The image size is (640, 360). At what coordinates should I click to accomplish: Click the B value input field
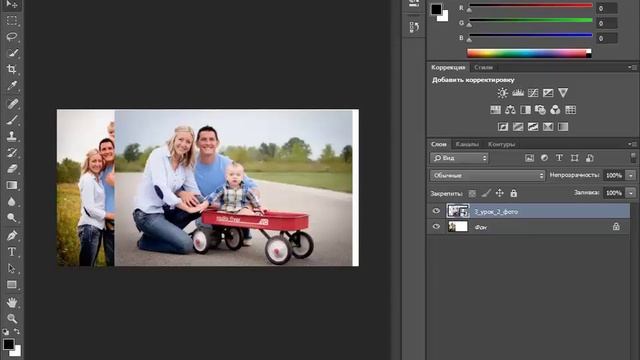(606, 38)
